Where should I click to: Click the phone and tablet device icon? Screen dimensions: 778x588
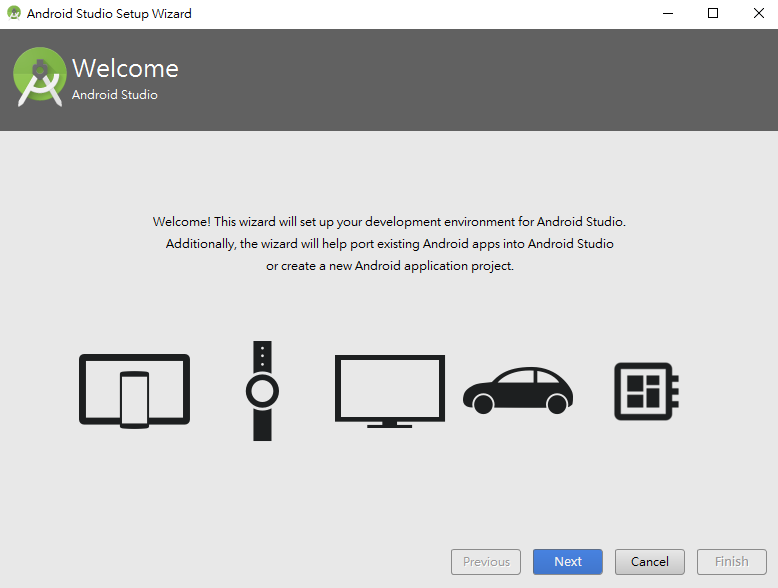click(x=134, y=391)
